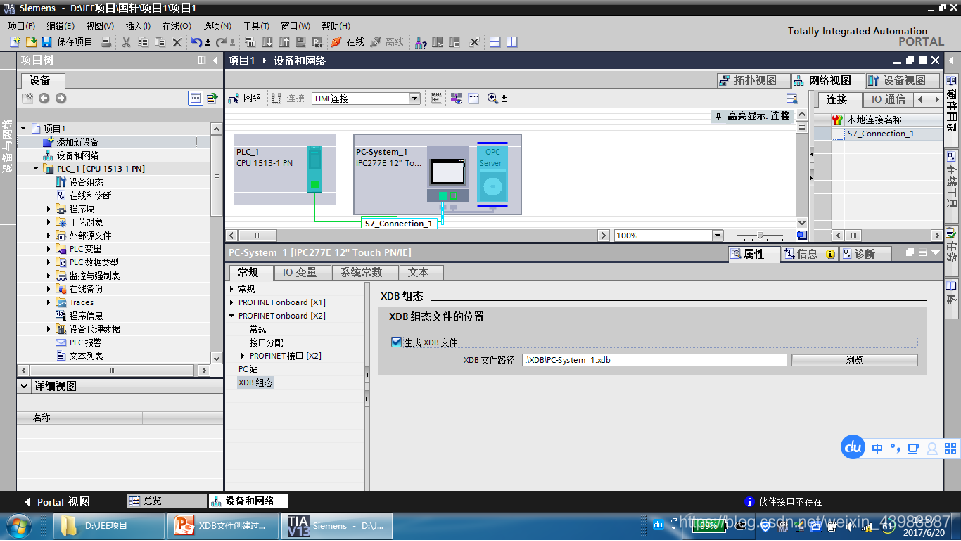
Task: Open the 文本 properties tab
Action: (420, 272)
